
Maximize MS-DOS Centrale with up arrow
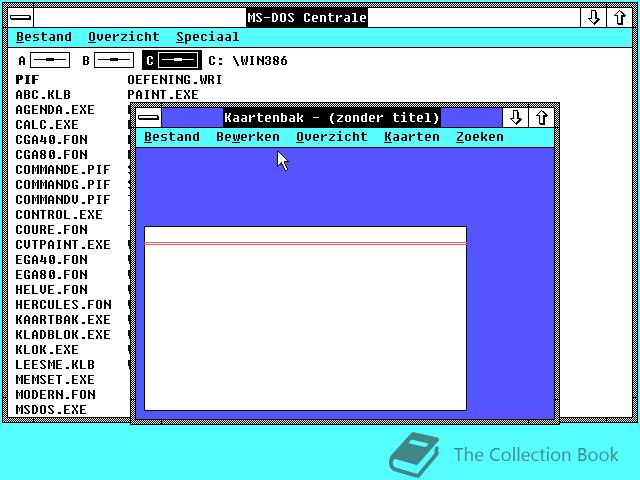(x=620, y=18)
